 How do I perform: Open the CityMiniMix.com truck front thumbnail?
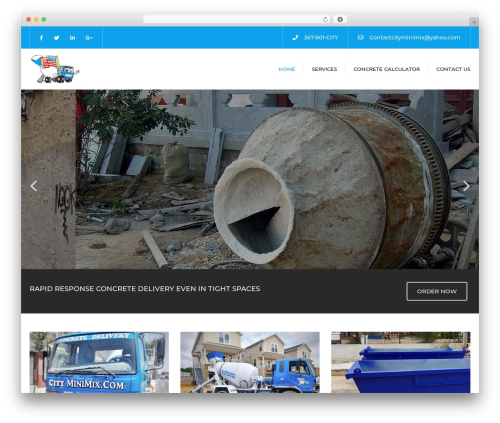pos(99,362)
